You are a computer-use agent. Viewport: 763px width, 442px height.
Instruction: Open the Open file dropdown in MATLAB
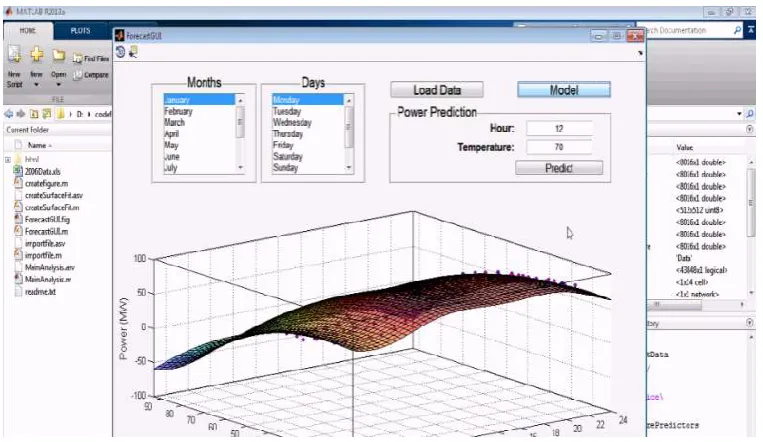click(58, 84)
